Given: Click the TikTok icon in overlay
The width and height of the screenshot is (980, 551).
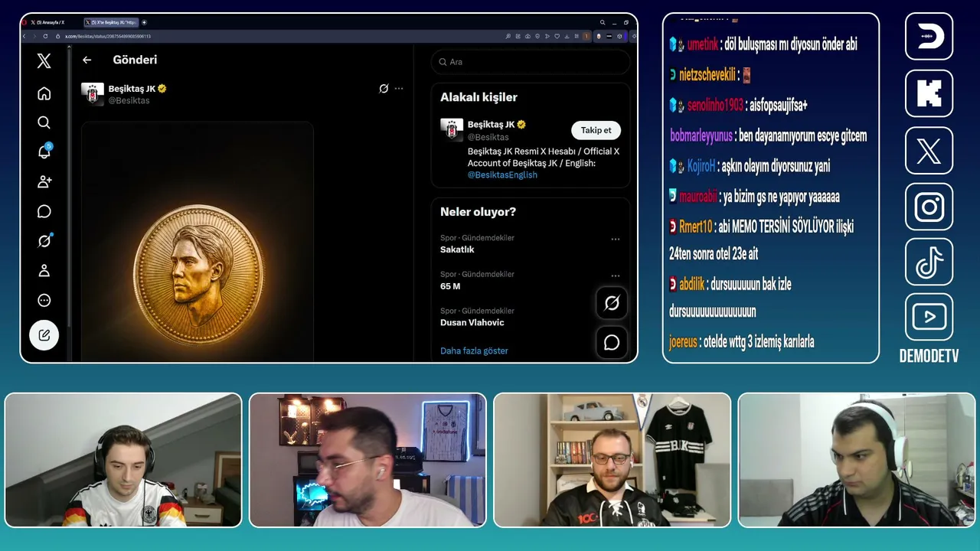Looking at the screenshot, I should 929,263.
